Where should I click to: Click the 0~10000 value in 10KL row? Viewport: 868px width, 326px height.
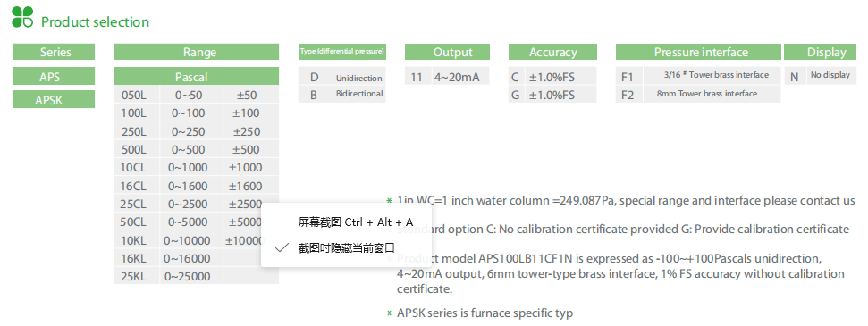[x=187, y=240]
